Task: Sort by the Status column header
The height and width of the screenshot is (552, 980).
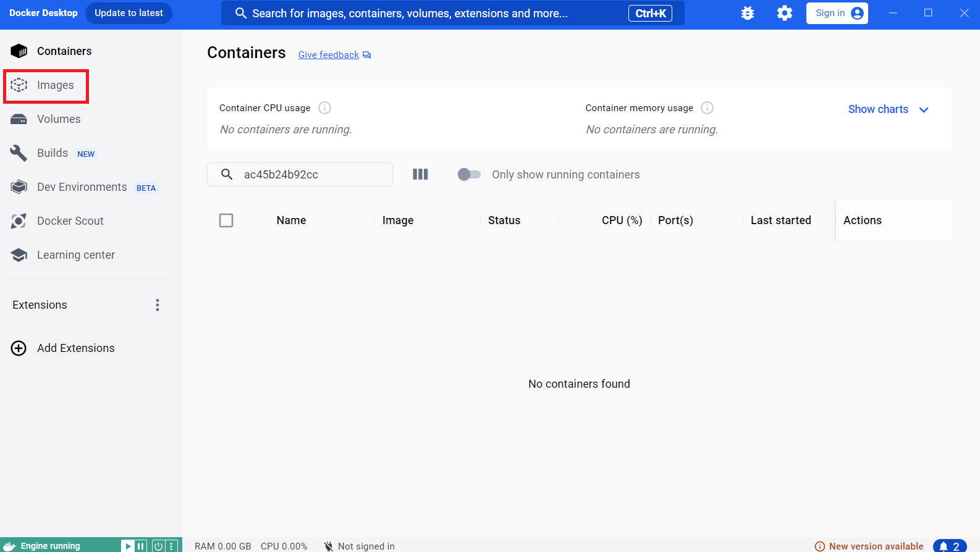Action: 504,220
